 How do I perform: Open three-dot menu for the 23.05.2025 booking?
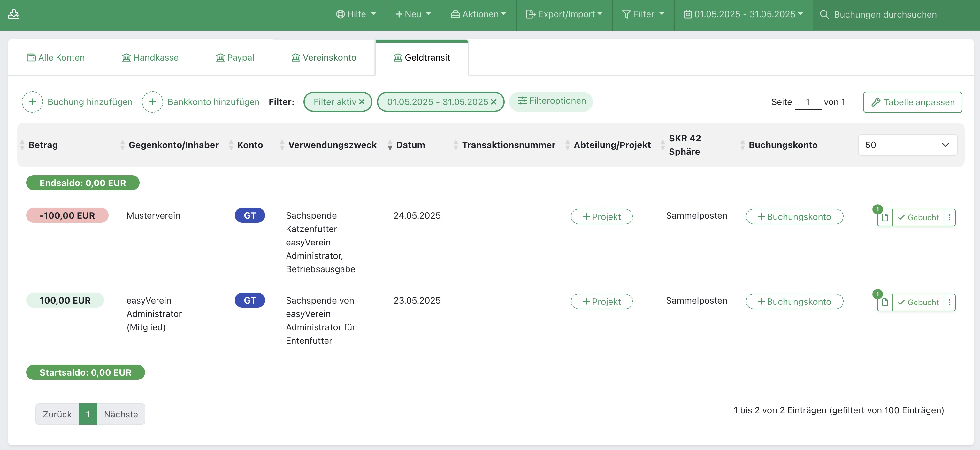coord(950,302)
